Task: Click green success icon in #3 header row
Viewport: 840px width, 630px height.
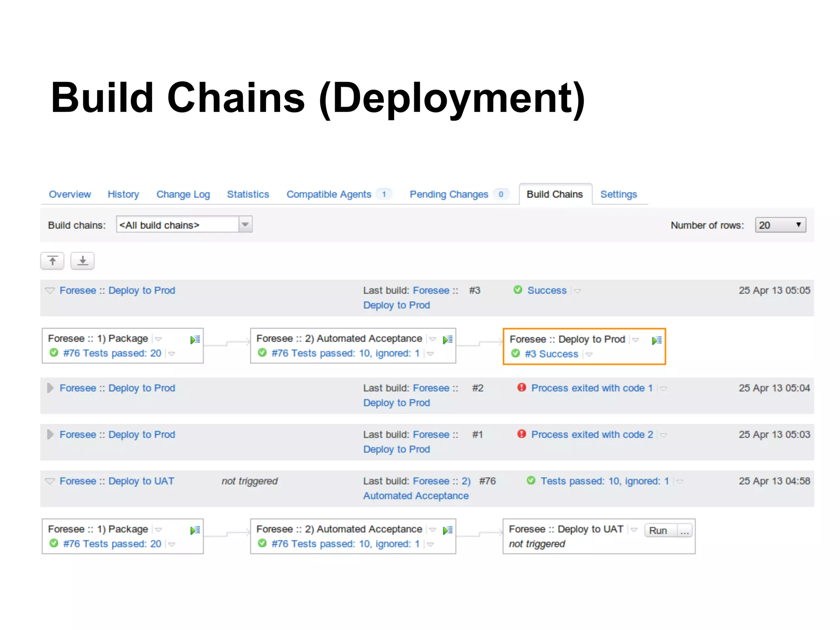Action: coord(518,290)
